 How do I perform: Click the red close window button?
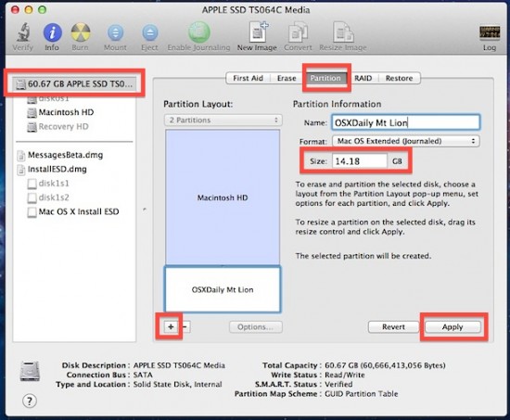click(15, 10)
